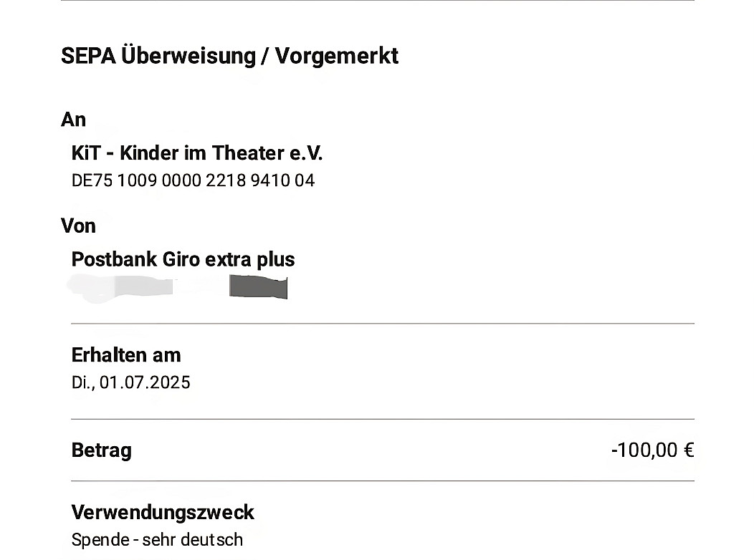
Task: Select the purpose text "Spende - sehr deutsch"
Action: point(157,540)
